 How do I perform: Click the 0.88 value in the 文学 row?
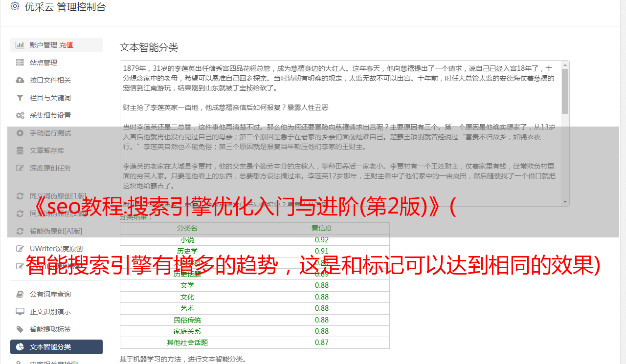tap(322, 285)
